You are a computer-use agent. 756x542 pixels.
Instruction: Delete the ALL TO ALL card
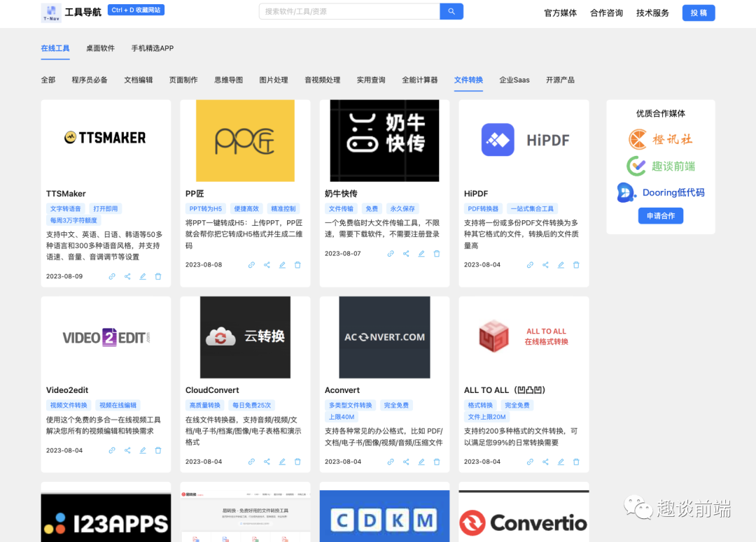pos(576,462)
